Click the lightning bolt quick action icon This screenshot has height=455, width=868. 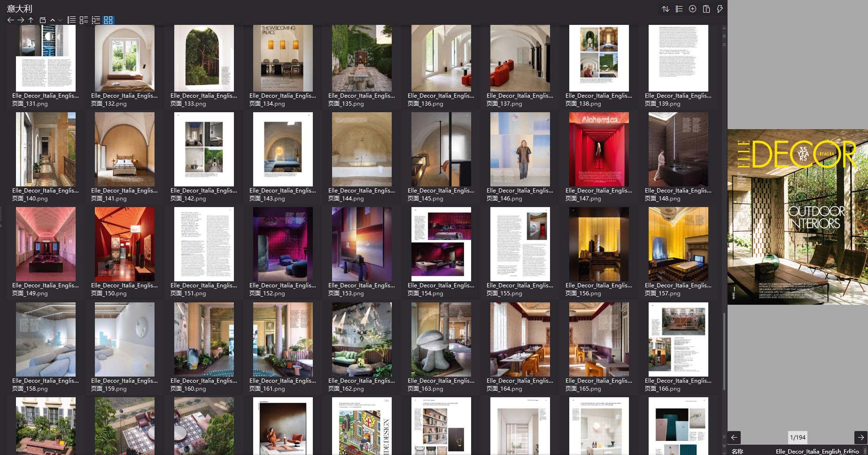[720, 9]
